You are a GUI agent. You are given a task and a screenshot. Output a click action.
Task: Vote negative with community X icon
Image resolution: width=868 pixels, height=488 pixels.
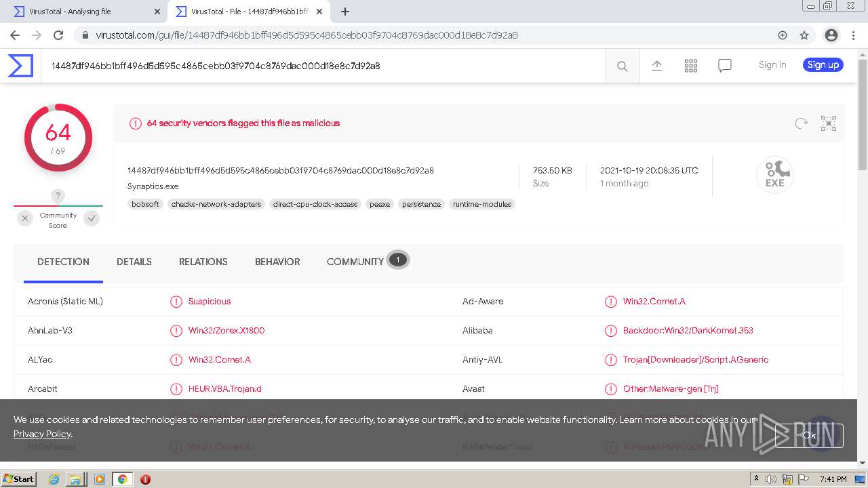[x=25, y=218]
